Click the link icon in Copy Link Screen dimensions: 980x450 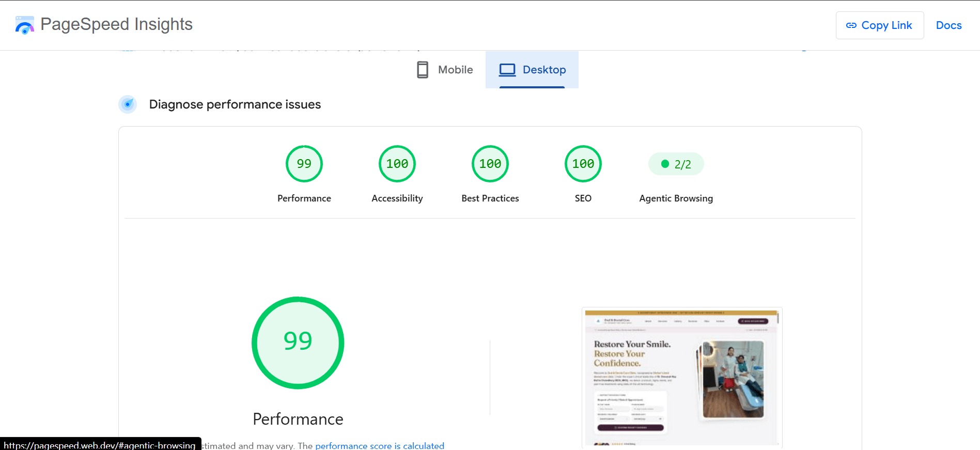(x=851, y=25)
